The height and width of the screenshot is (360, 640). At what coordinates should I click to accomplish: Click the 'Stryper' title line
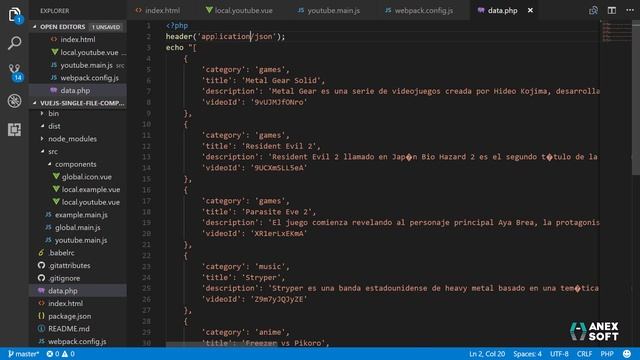point(243,278)
